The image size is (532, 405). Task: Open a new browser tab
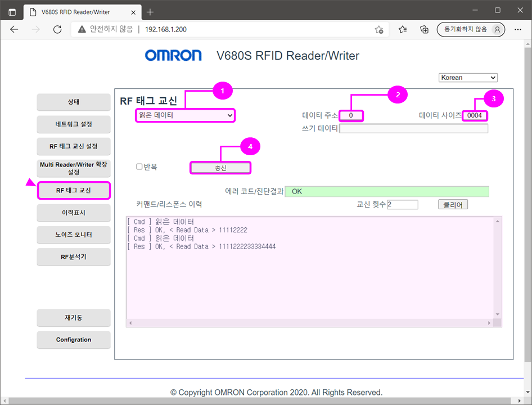tap(150, 12)
